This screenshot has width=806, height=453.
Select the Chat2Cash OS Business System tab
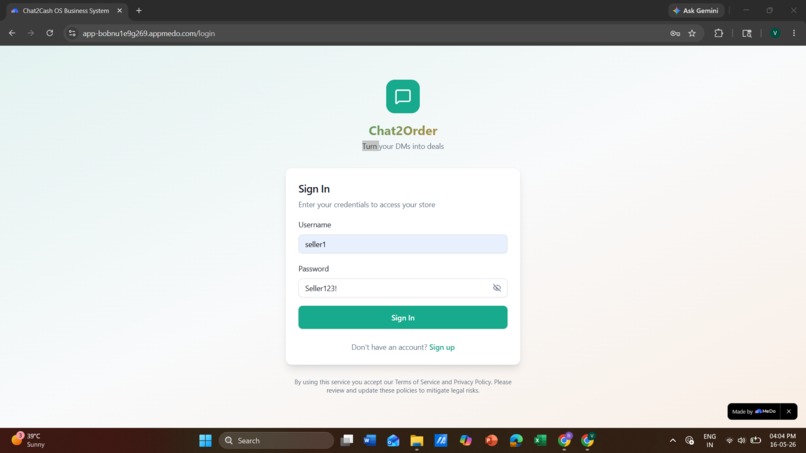[x=65, y=11]
